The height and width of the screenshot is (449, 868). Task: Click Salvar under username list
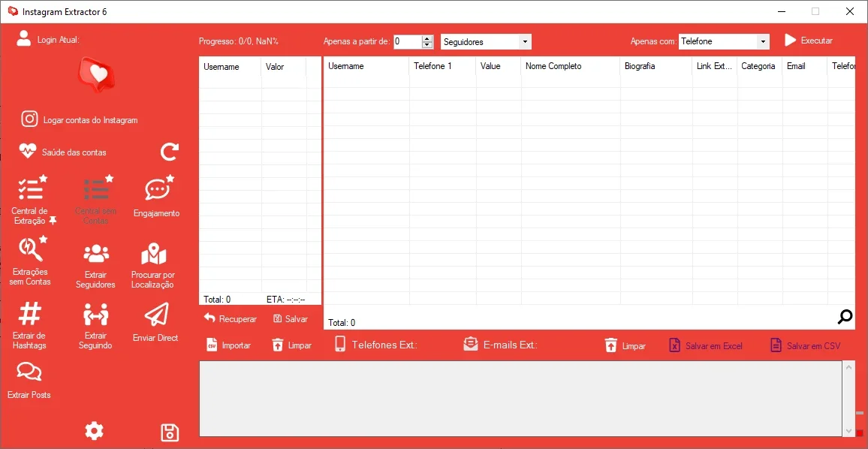point(291,319)
